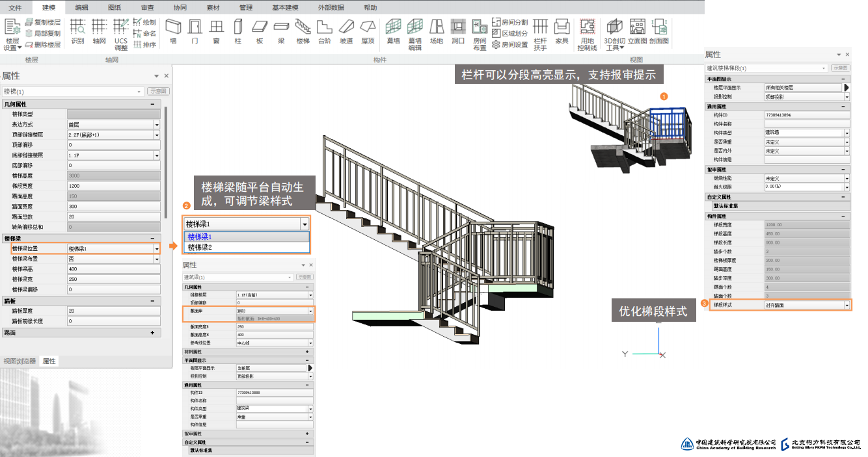Open the 栏杆扶手 railing tool
The image size is (868, 457).
540,34
